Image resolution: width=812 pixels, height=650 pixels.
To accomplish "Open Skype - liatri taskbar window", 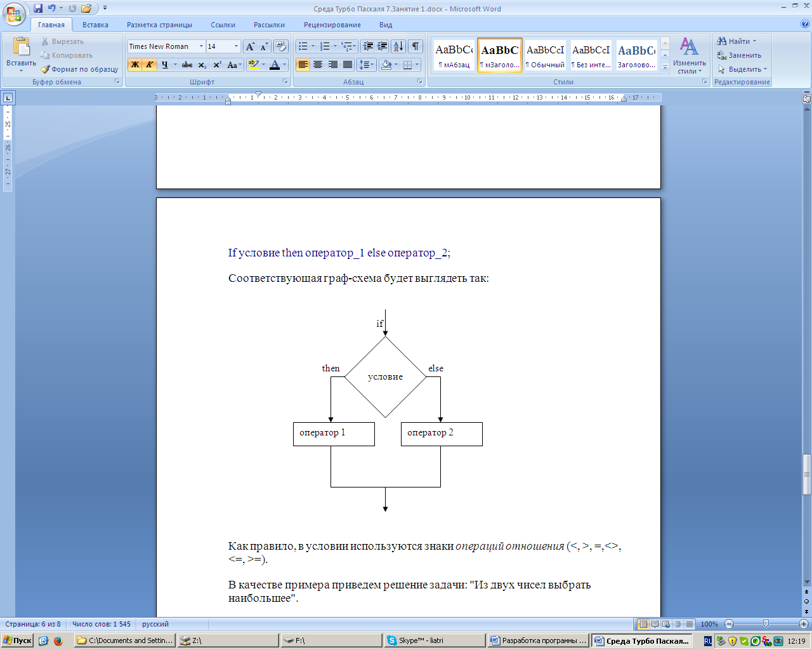I will tap(435, 640).
